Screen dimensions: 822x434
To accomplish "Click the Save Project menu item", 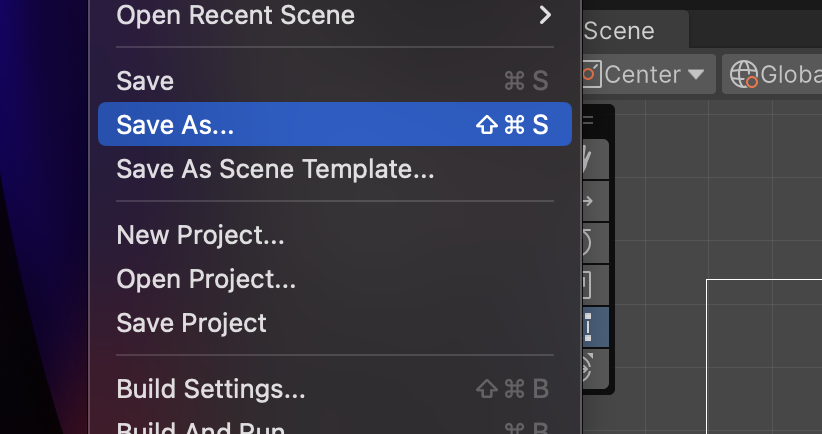I will (x=191, y=323).
